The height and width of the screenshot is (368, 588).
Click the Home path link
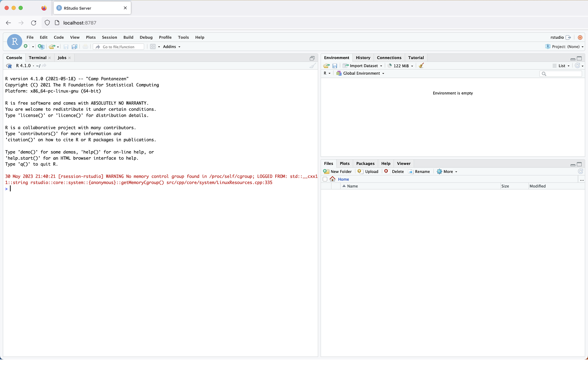344,180
